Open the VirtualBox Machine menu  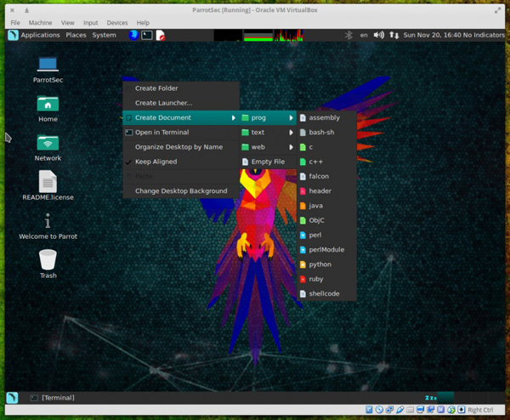(40, 22)
